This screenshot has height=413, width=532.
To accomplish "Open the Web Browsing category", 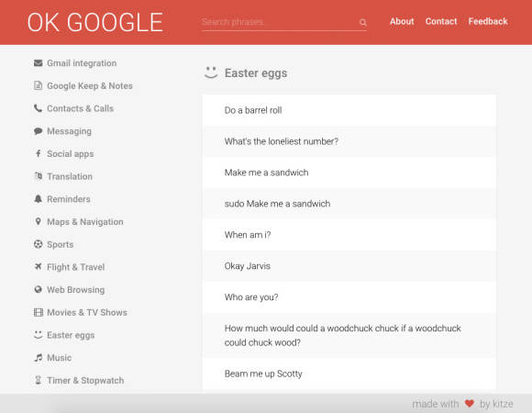I will 75,289.
